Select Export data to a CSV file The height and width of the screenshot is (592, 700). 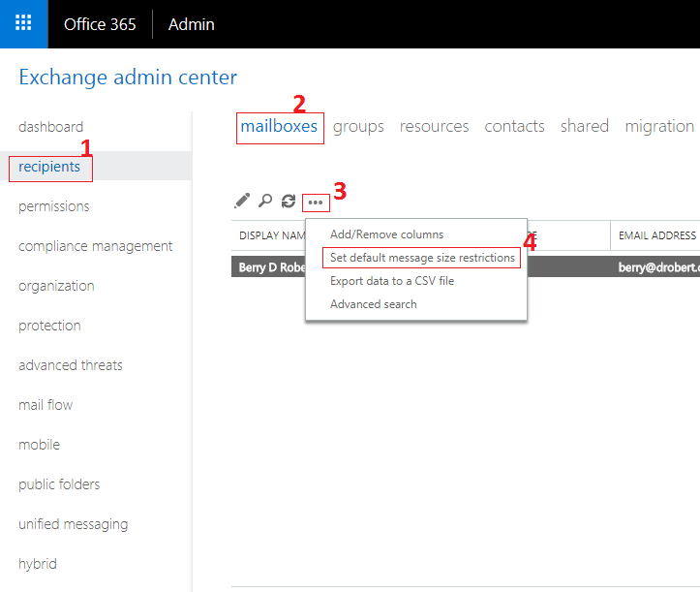[392, 281]
